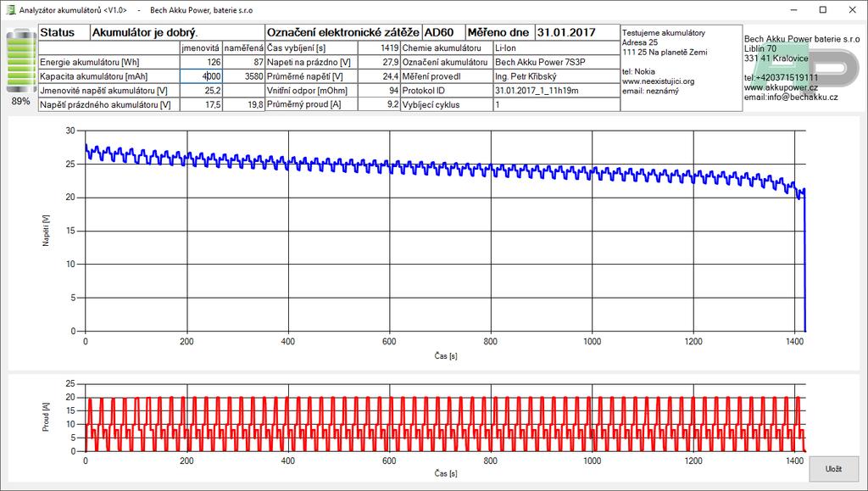This screenshot has height=491, width=868.
Task: Click the internal resistance value 94
Action: point(379,90)
